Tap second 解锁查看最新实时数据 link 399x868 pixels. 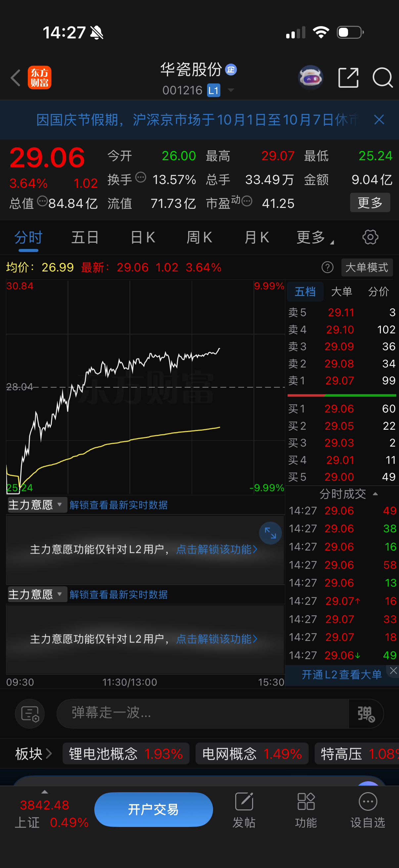click(x=118, y=595)
